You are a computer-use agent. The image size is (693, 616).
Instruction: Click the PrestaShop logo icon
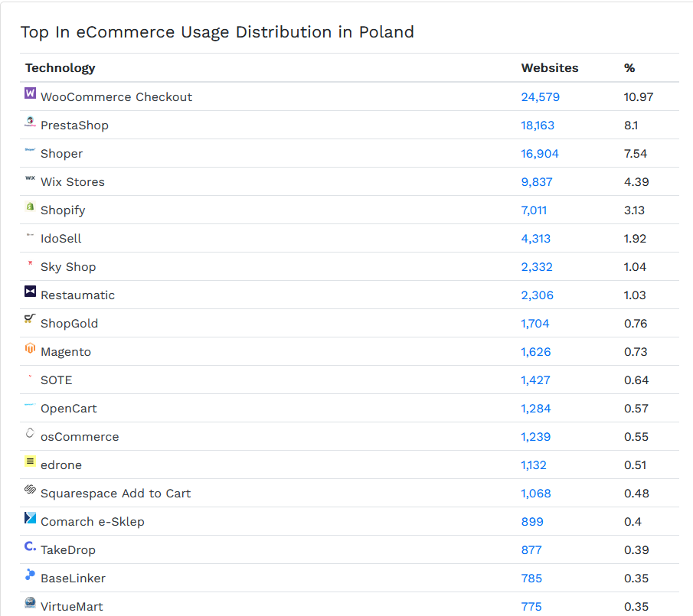30,122
